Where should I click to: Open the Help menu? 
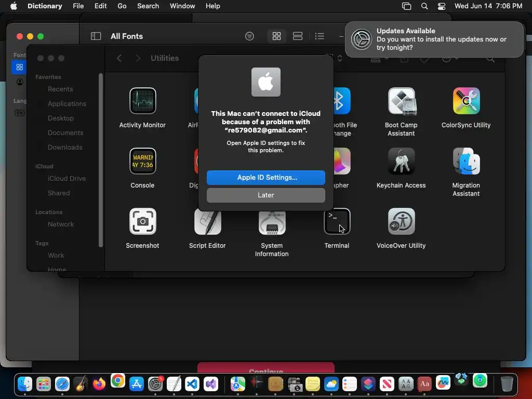coord(212,6)
